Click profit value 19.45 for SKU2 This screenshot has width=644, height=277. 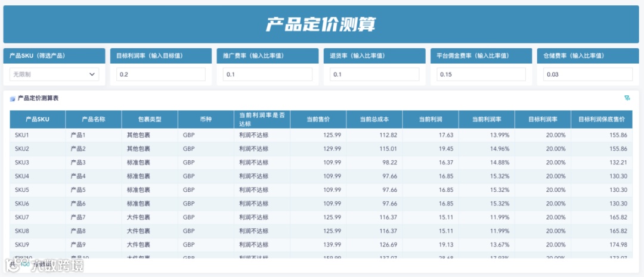click(x=447, y=148)
